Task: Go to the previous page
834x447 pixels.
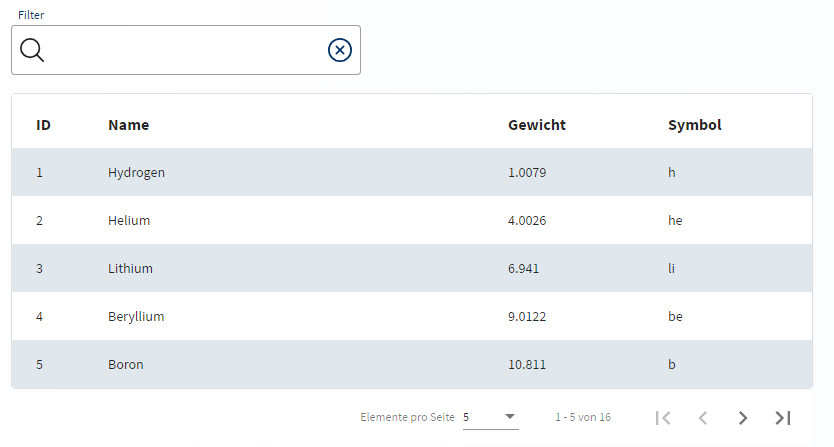Action: (x=703, y=418)
